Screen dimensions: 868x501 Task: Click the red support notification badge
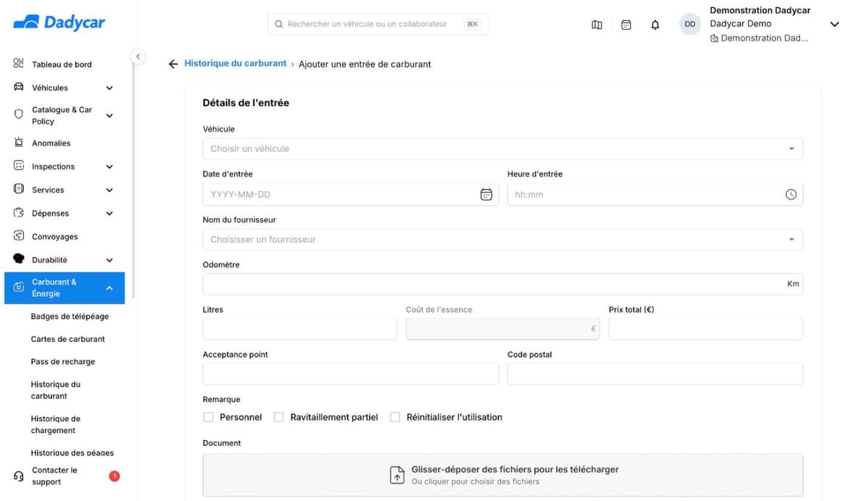click(x=114, y=476)
